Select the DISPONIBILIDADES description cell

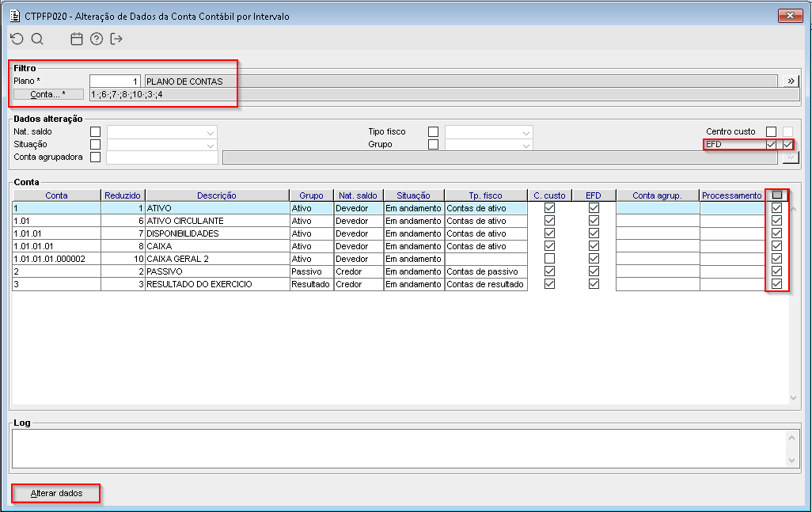[x=217, y=233]
